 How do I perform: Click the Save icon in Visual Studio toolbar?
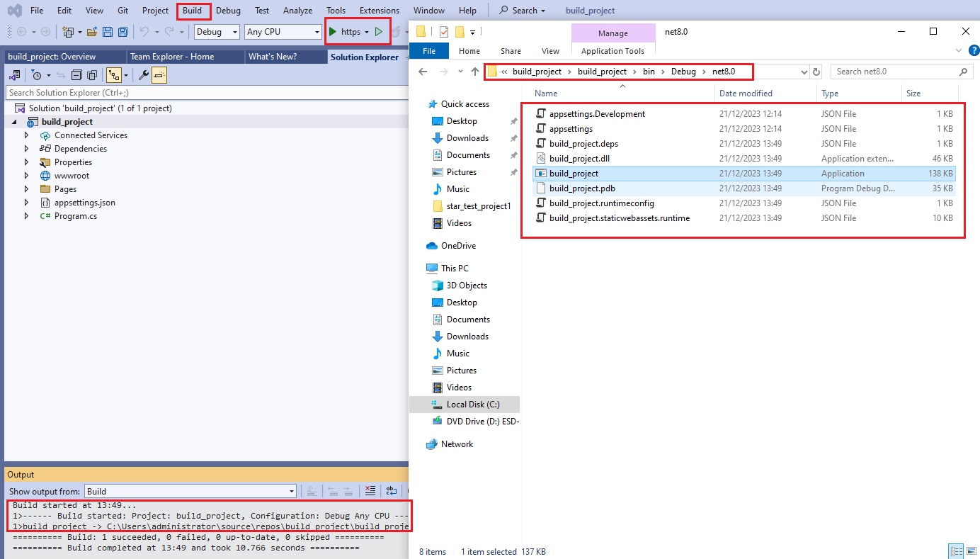(108, 32)
